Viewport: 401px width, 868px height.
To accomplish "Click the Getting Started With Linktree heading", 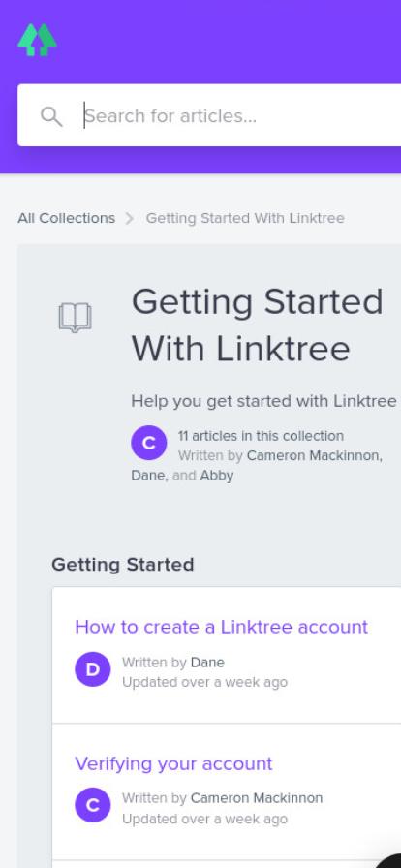I will click(257, 325).
